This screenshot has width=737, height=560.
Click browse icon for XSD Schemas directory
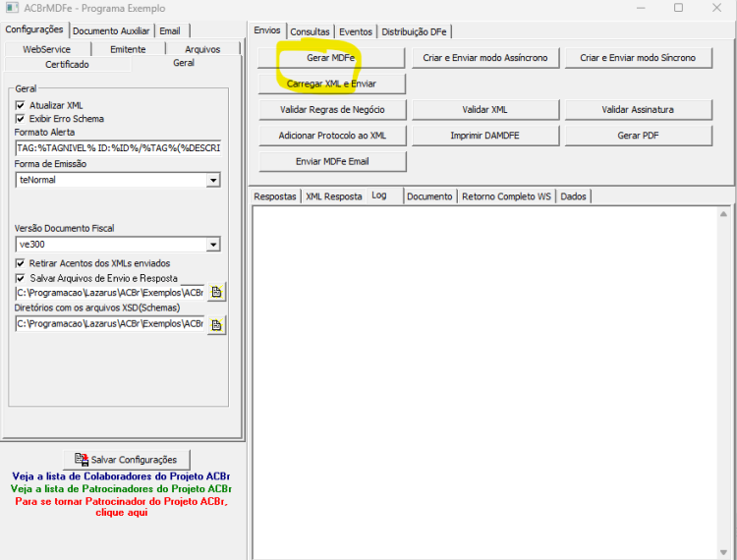click(217, 324)
